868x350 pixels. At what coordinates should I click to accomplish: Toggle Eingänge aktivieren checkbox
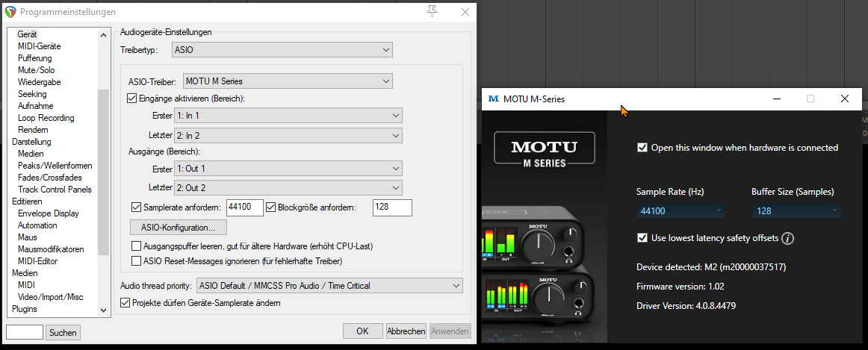tap(131, 99)
